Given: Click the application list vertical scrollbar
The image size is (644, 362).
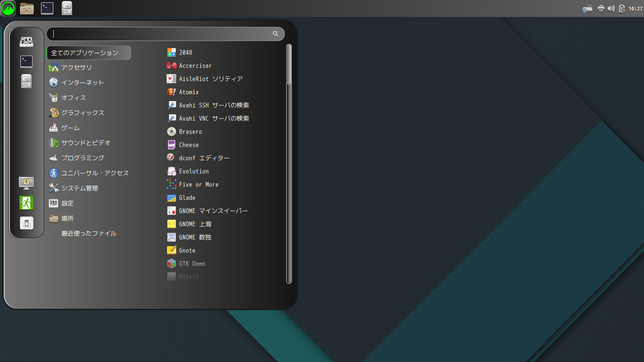Looking at the screenshot, I should [x=289, y=164].
